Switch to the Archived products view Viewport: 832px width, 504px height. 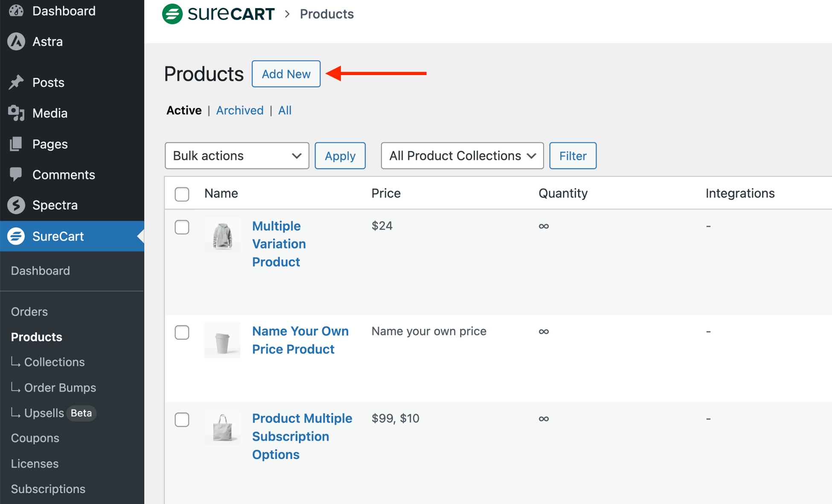tap(240, 110)
